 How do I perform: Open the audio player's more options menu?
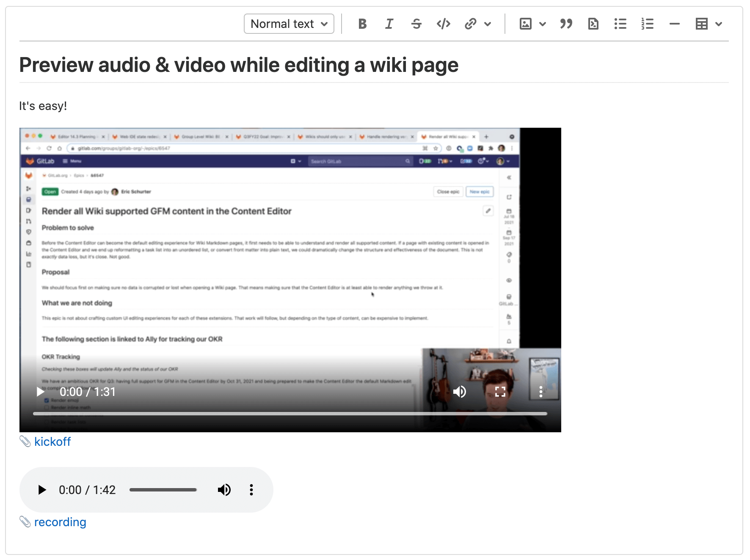tap(251, 489)
